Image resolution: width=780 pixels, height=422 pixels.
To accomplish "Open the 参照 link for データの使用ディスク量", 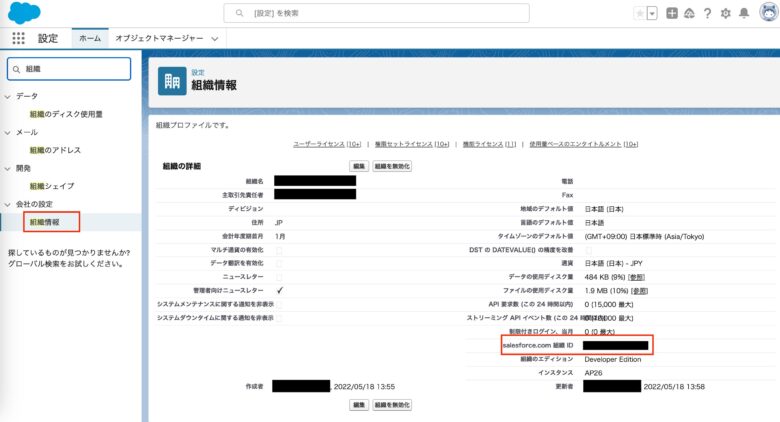I will [x=637, y=277].
